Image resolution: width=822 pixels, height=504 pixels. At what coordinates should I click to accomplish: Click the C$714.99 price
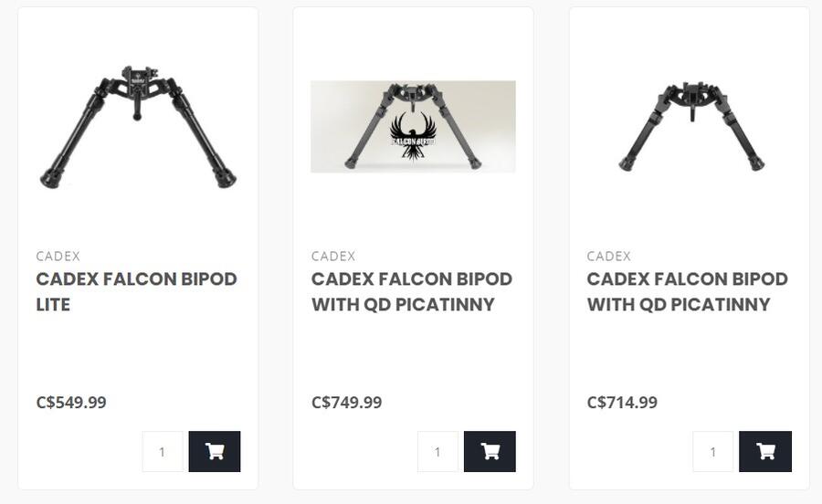click(622, 402)
